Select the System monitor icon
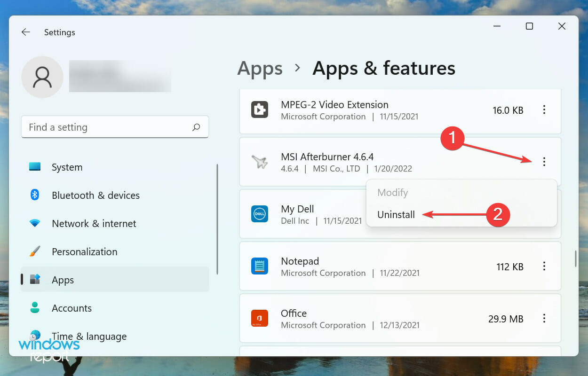Image resolution: width=588 pixels, height=376 pixels. click(35, 167)
